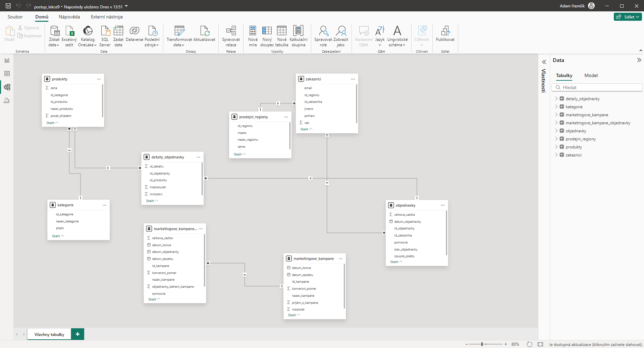
Task: Open the Dataverse connector
Action: point(135,33)
